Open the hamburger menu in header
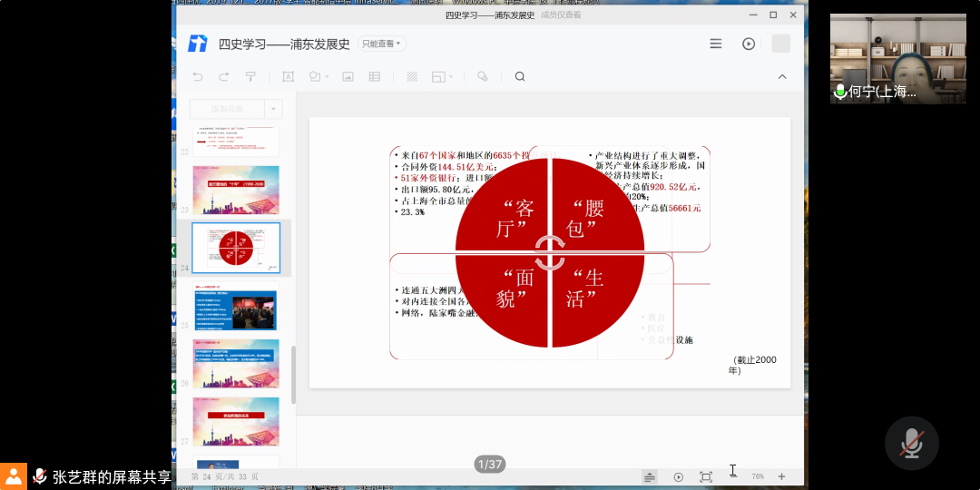Screen dimensions: 980x490 click(716, 44)
